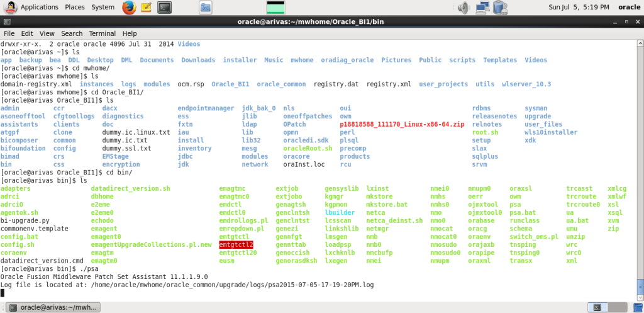
Task: Open the System menu
Action: pyautogui.click(x=103, y=7)
